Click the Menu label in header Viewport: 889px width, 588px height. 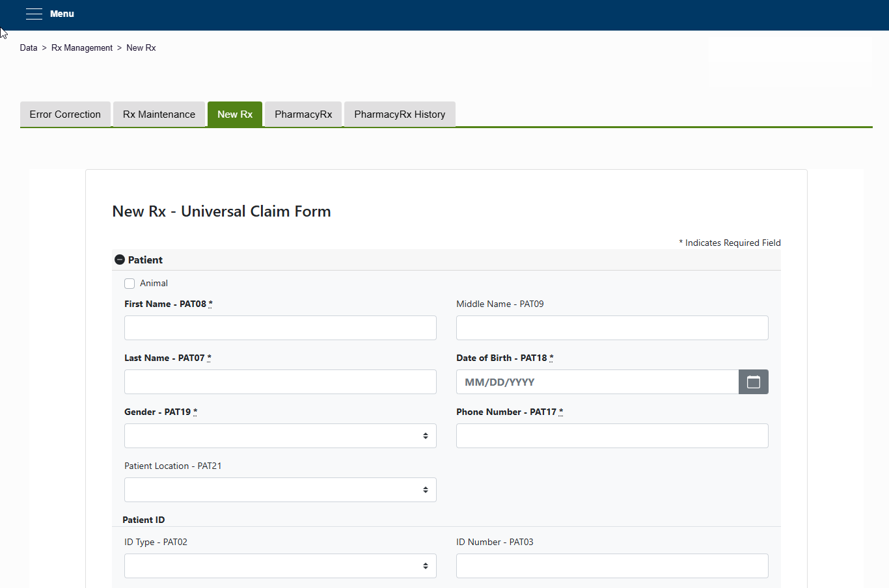click(x=62, y=14)
